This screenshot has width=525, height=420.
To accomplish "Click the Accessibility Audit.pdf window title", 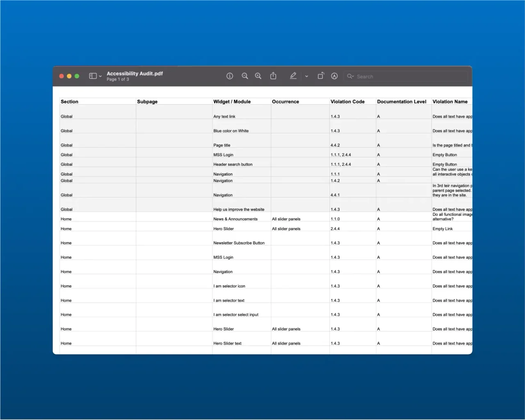I will coord(135,73).
